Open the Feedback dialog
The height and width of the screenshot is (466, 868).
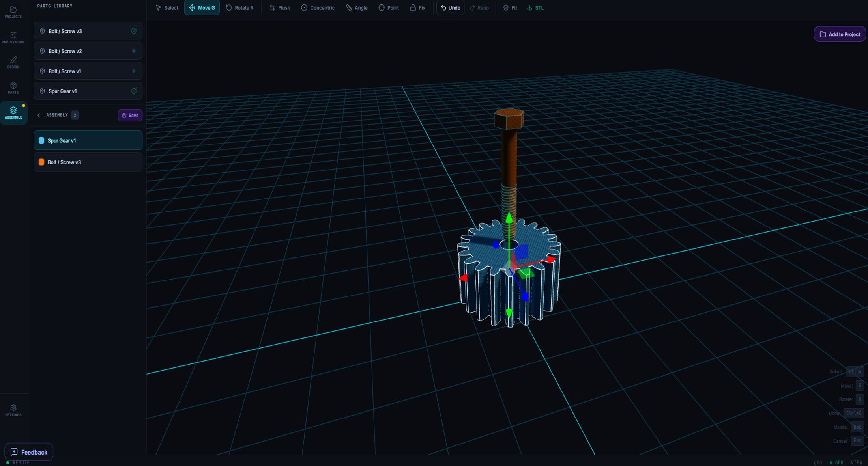point(29,452)
